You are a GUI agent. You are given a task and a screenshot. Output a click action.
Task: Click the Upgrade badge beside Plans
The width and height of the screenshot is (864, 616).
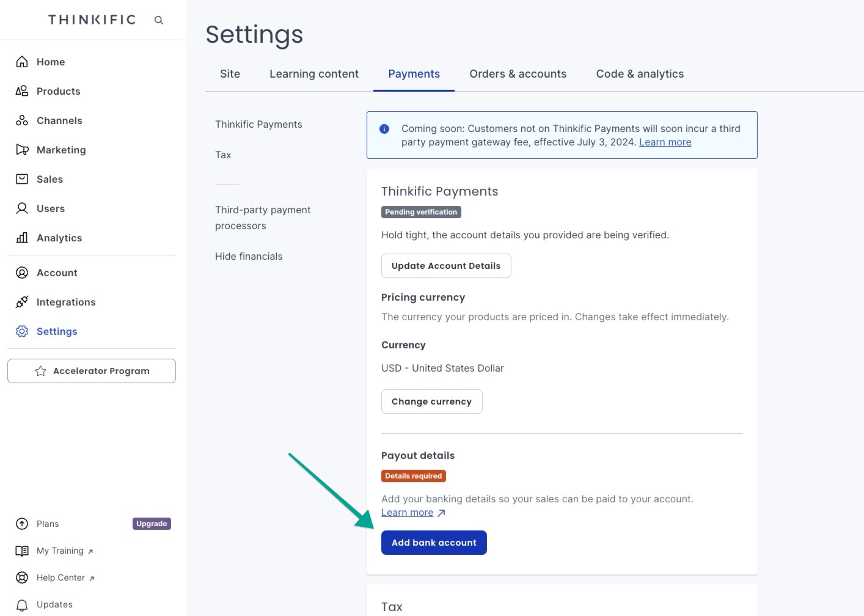[152, 524]
